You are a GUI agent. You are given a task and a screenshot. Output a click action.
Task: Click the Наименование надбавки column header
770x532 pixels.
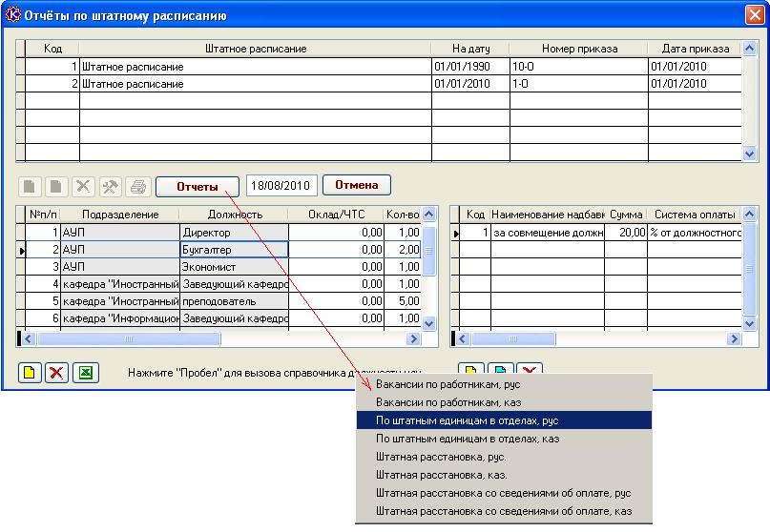(548, 215)
